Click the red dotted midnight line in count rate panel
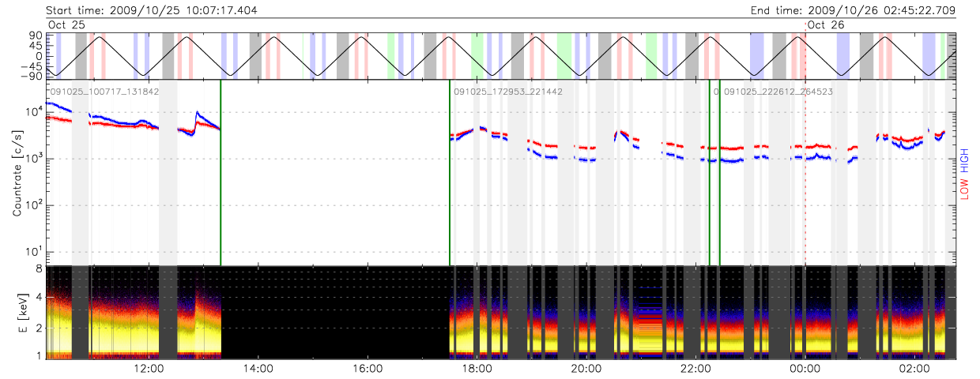980x379 pixels. click(805, 205)
